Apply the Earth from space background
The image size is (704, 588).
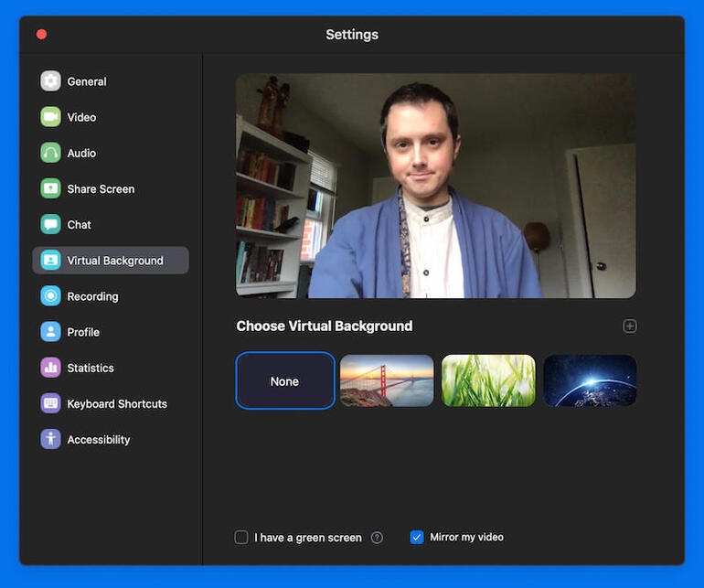pos(590,380)
